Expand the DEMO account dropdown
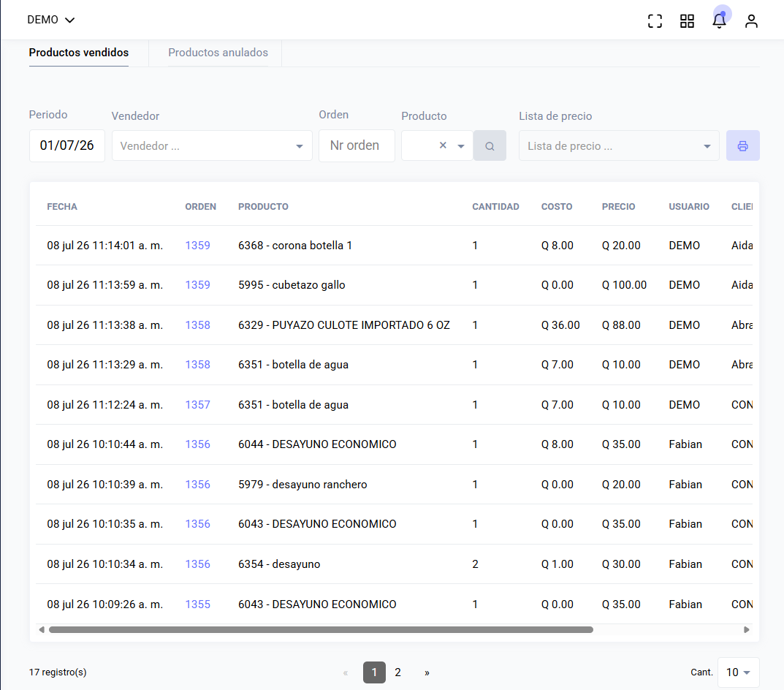Screen dimensions: 784x690 [x=50, y=20]
